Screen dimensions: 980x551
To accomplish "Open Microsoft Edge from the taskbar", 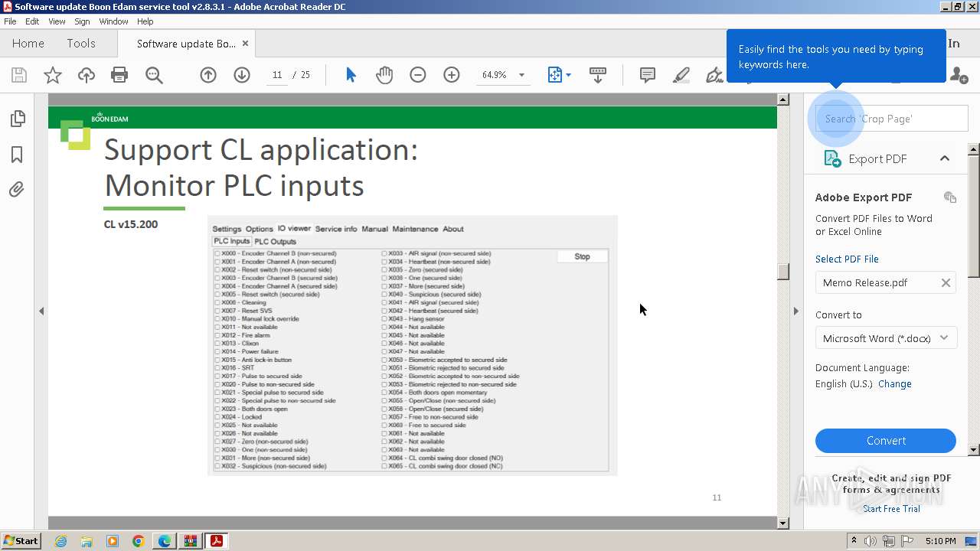I will (x=164, y=541).
